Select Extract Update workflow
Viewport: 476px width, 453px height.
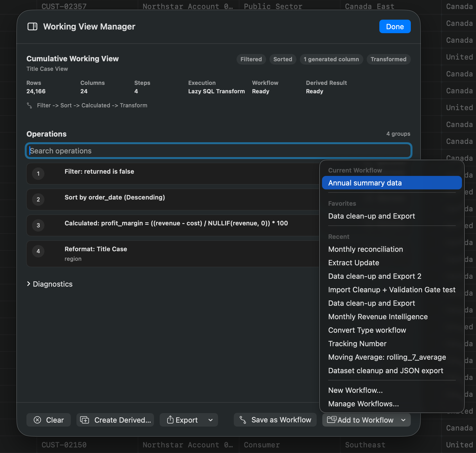pyautogui.click(x=392, y=263)
